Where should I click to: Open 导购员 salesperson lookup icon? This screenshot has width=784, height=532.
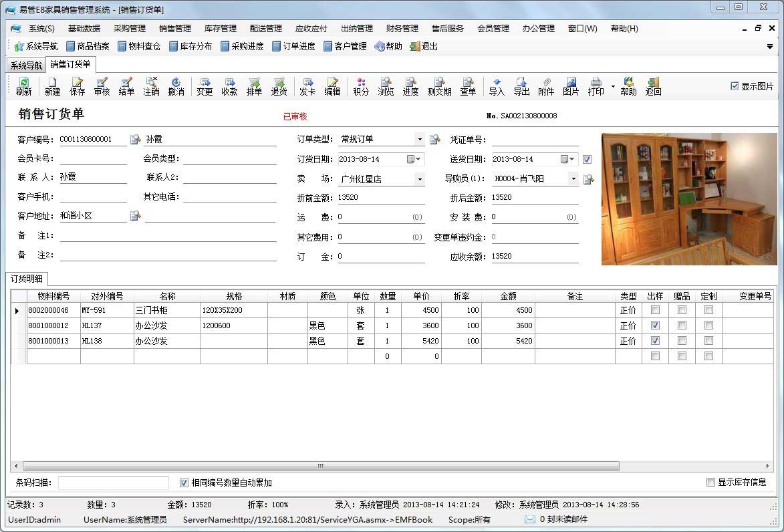tap(588, 178)
